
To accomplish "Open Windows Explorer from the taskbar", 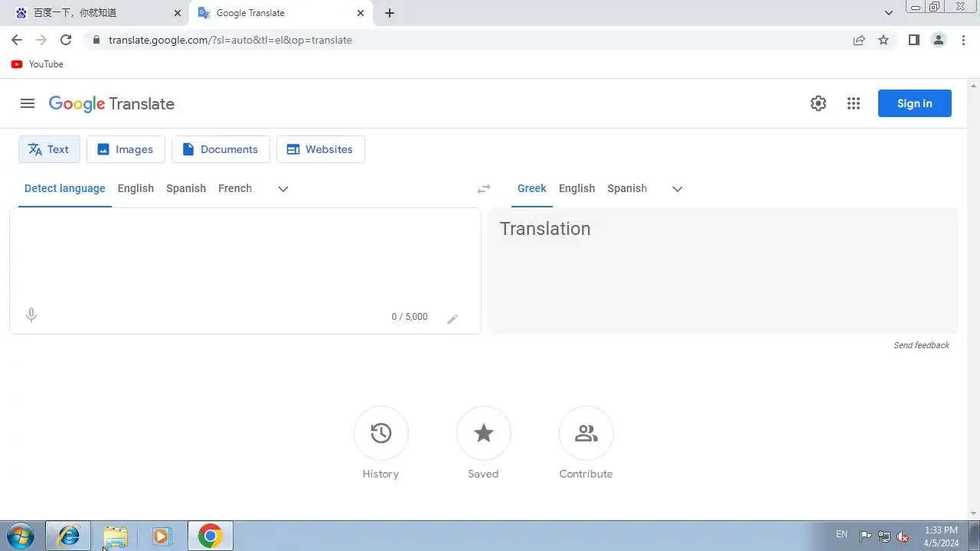I will pos(116,536).
